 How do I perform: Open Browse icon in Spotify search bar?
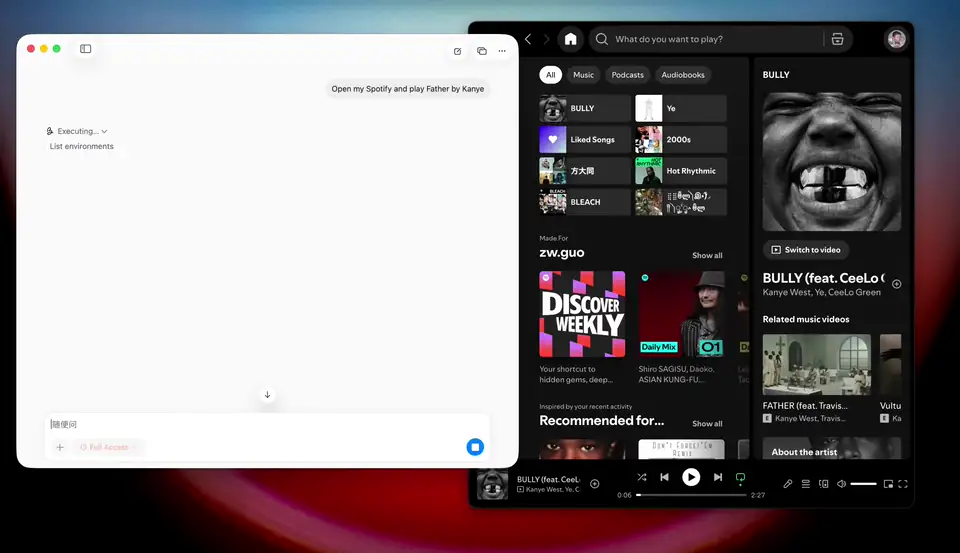(838, 39)
